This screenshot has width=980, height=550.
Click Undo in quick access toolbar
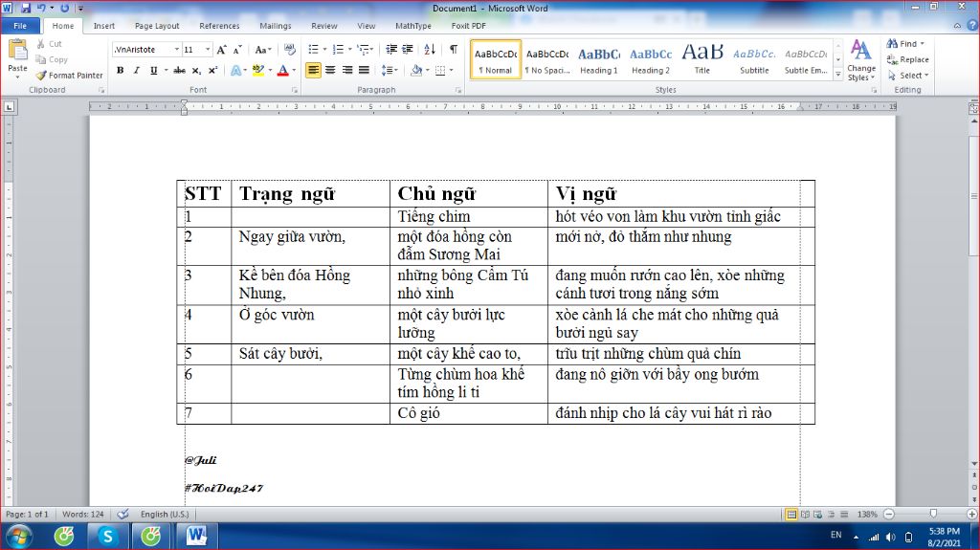pyautogui.click(x=41, y=8)
